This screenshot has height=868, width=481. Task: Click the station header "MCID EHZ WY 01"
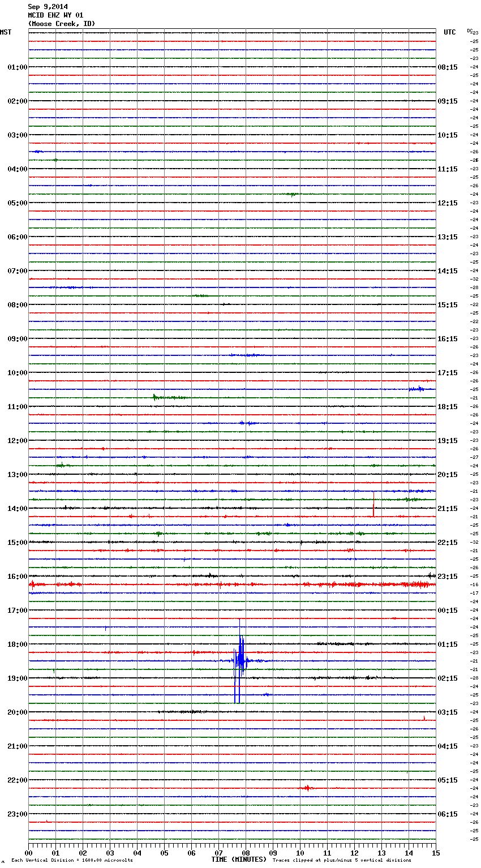(x=55, y=15)
